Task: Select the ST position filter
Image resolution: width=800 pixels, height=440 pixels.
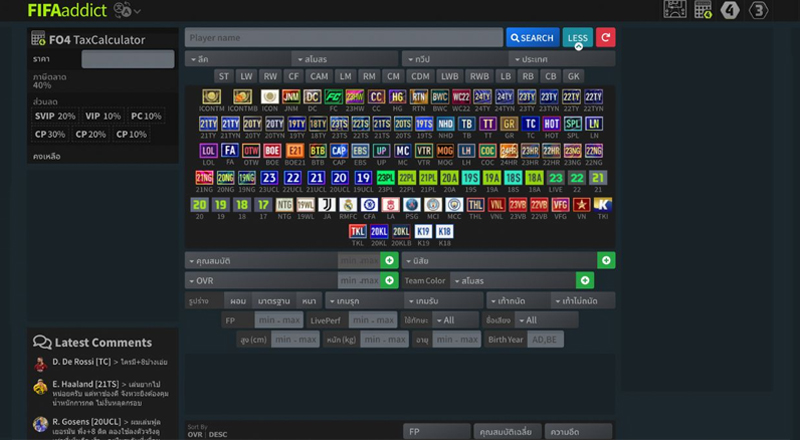Action: click(x=223, y=76)
